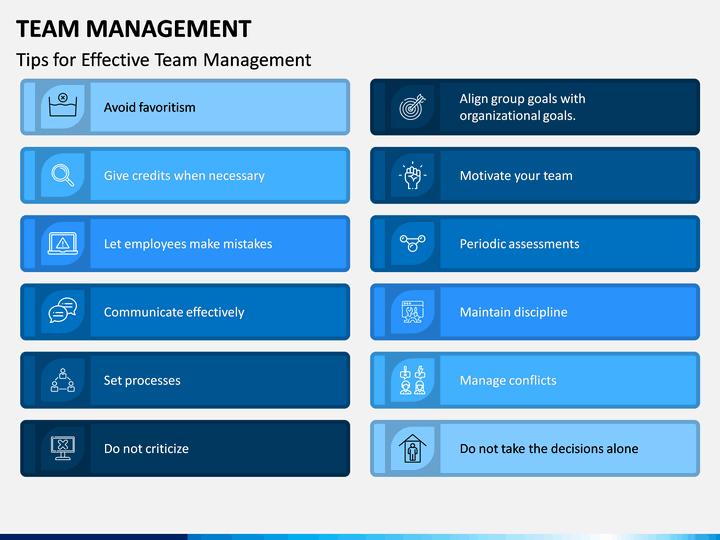Click the TEAM MANAGEMENT slide title
720x540 pixels.
coord(134,29)
